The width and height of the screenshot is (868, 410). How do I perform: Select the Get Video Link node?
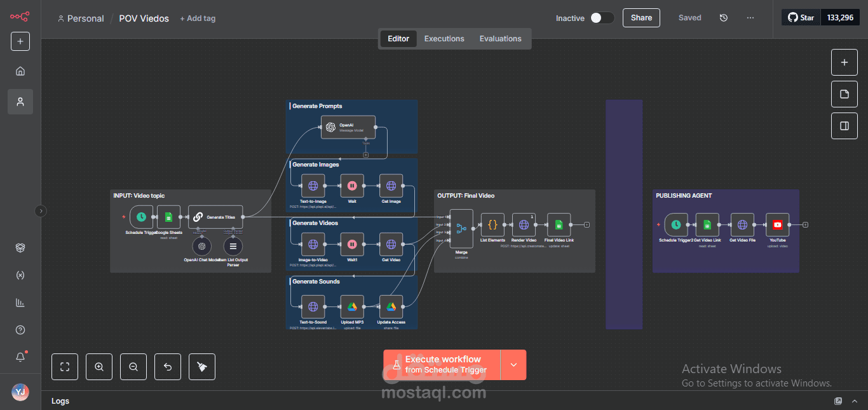pos(707,224)
